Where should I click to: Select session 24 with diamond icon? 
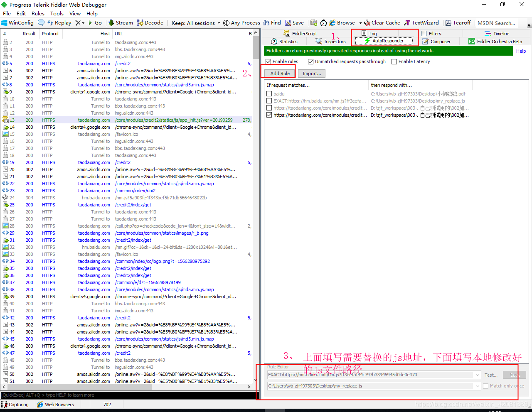pos(6,198)
